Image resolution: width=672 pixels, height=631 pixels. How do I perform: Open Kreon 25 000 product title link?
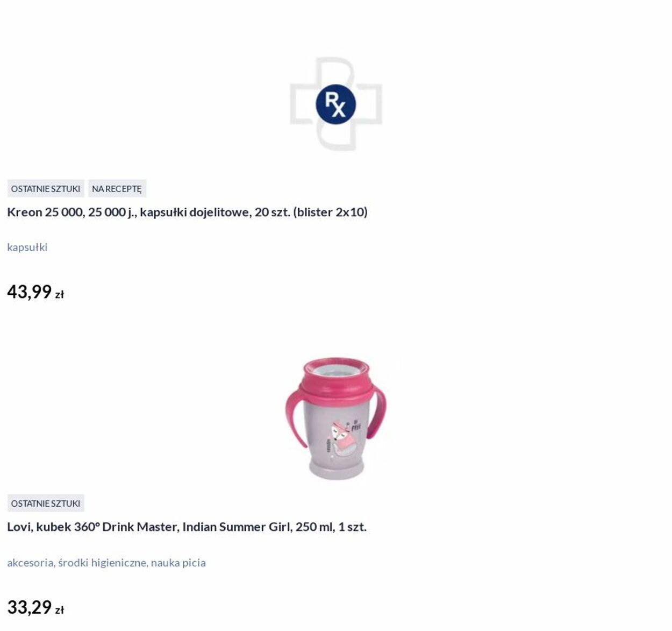(x=187, y=212)
